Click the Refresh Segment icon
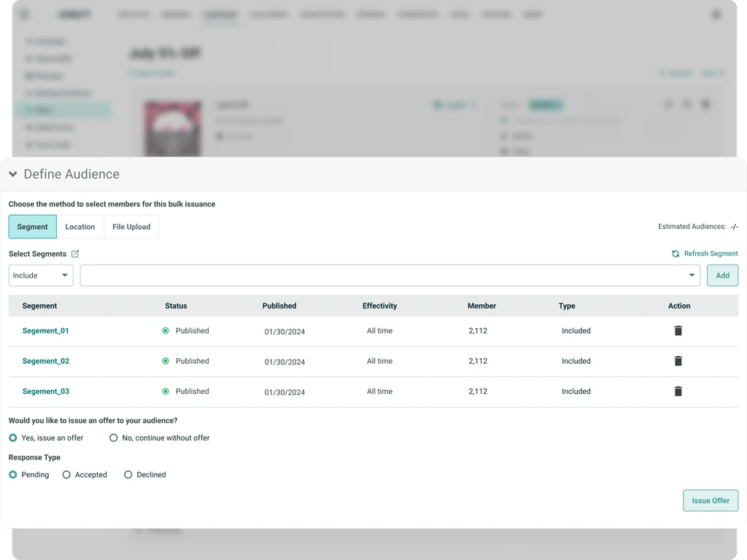Viewport: 747px width, 560px height. click(676, 254)
